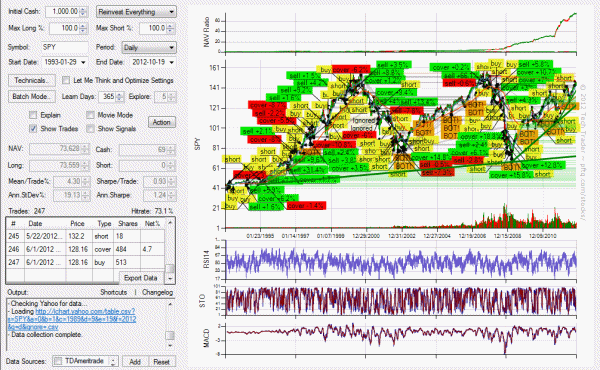This screenshot has width=600, height=370.
Task: Select trade row 247 buy 513 shares
Action: click(x=86, y=262)
